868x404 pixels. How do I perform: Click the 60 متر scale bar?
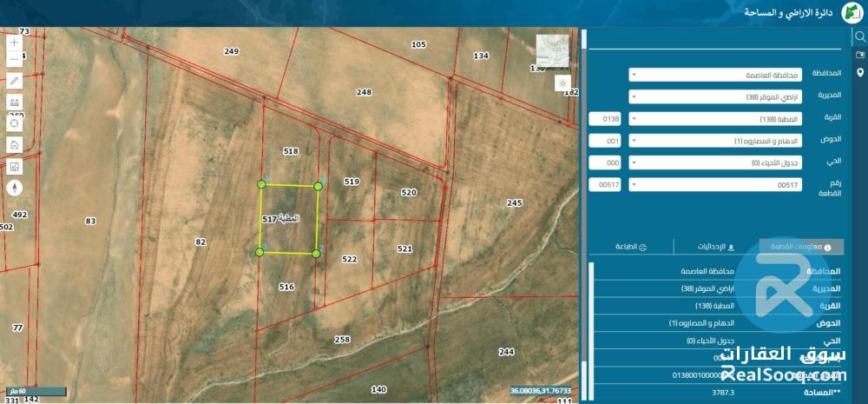click(35, 391)
